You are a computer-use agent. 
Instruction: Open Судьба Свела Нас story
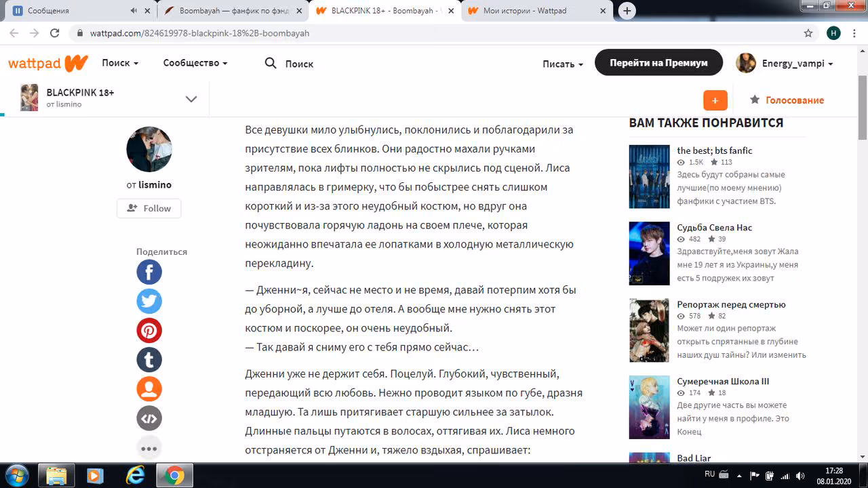point(715,228)
